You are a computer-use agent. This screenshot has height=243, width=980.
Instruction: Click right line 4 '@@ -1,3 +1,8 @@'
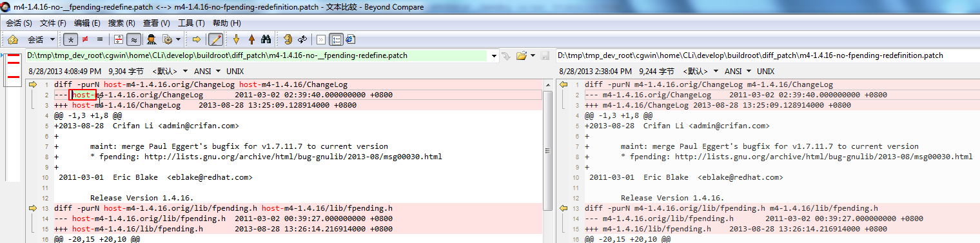point(619,115)
